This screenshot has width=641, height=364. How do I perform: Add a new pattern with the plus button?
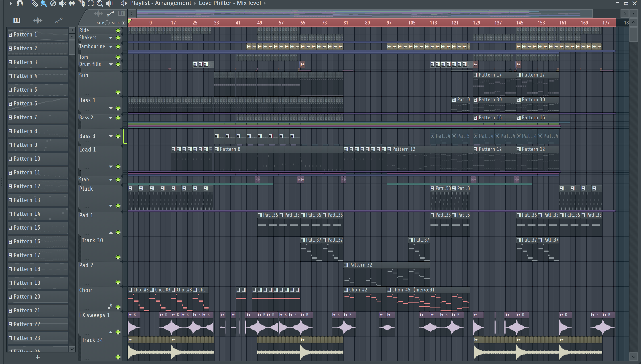coord(38,357)
